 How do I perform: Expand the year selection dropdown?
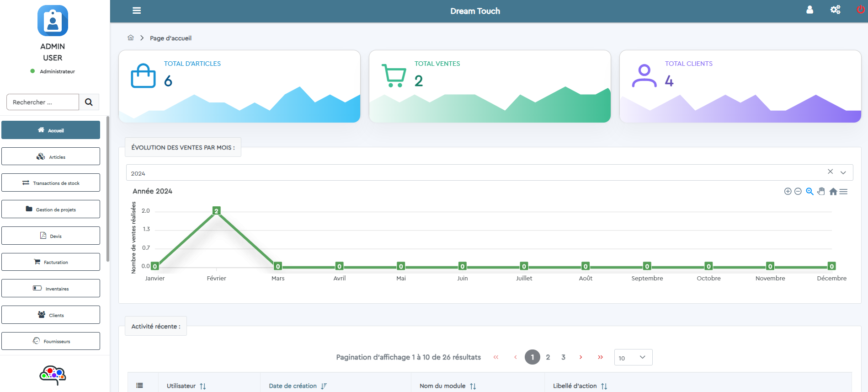(x=843, y=172)
